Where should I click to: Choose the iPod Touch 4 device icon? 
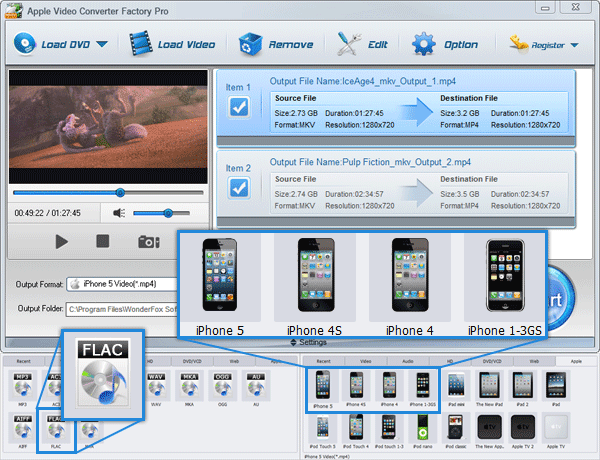click(356, 431)
